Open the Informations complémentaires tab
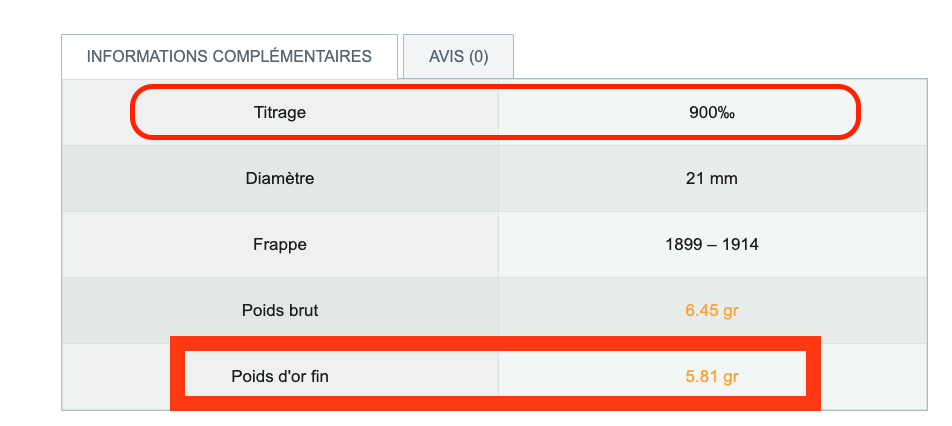 (x=229, y=56)
